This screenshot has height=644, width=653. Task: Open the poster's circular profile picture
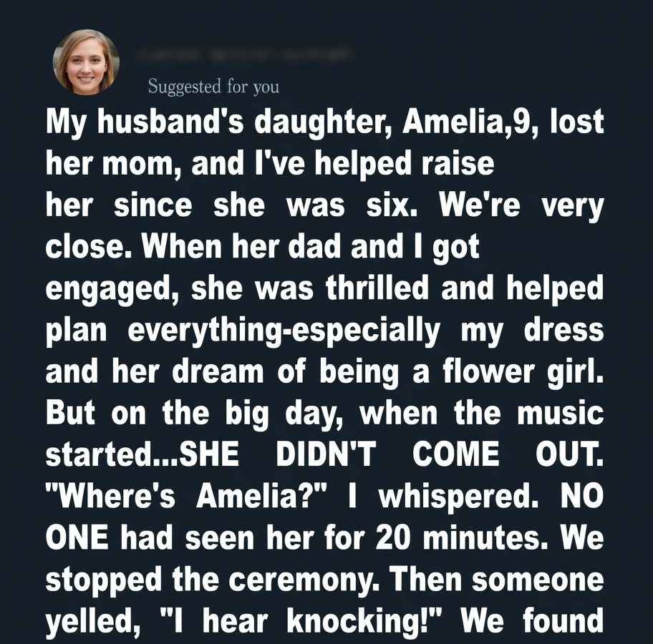point(86,62)
